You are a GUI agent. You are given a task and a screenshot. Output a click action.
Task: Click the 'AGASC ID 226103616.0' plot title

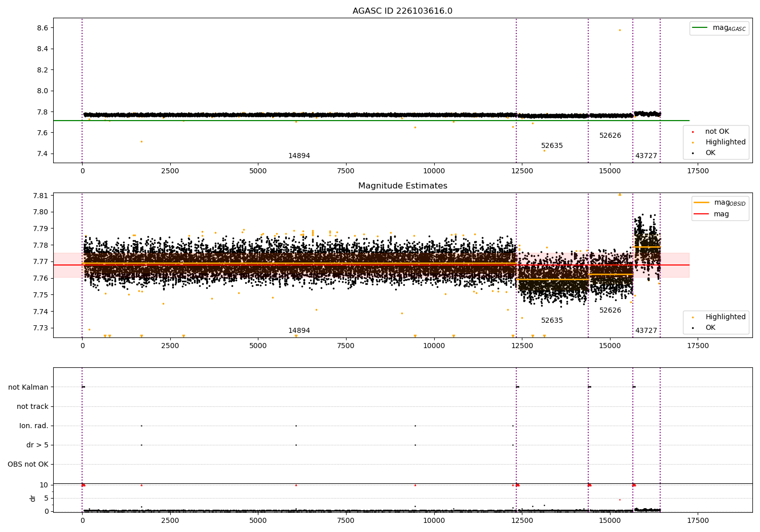tap(402, 11)
